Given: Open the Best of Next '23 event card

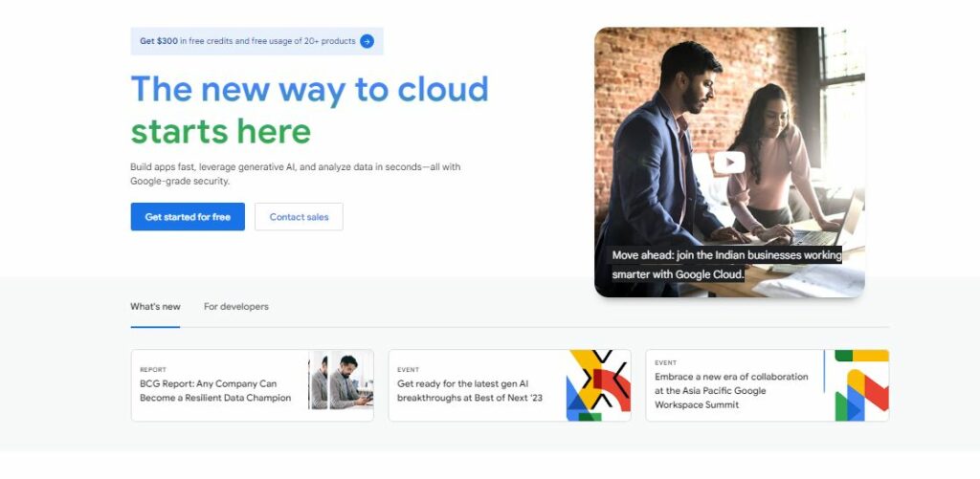Looking at the screenshot, I should pyautogui.click(x=509, y=385).
